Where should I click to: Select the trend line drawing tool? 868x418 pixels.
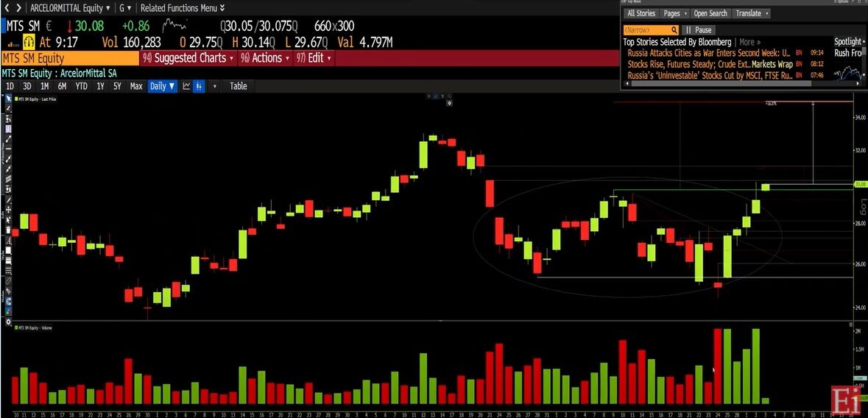click(8, 139)
